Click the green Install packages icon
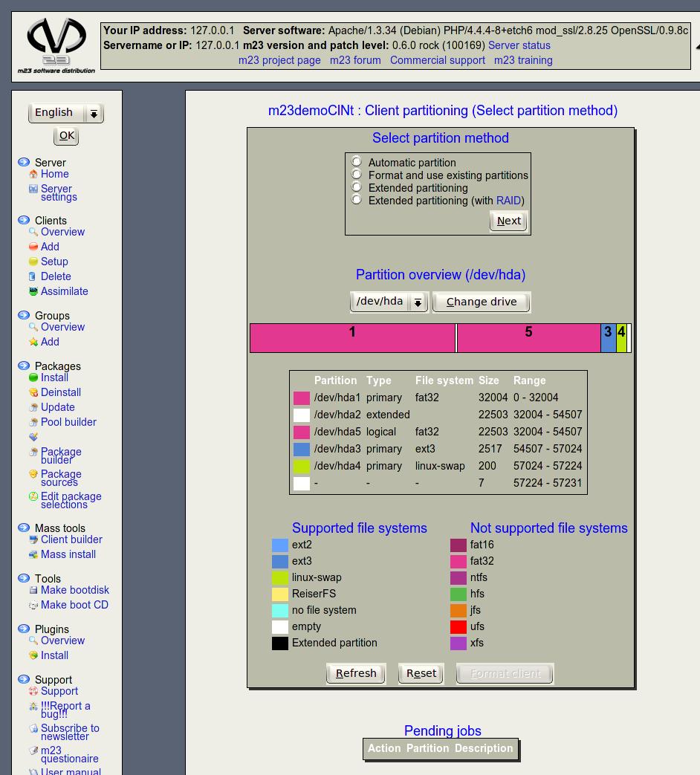Screen dimensions: 700x775 [x=33, y=377]
